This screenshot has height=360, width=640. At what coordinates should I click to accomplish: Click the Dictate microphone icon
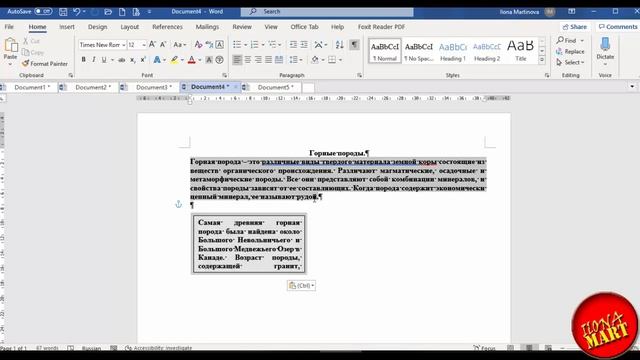pyautogui.click(x=605, y=44)
